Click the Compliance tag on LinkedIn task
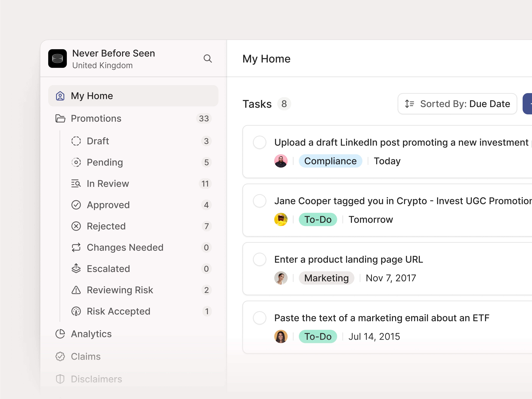The height and width of the screenshot is (399, 532). click(x=330, y=161)
